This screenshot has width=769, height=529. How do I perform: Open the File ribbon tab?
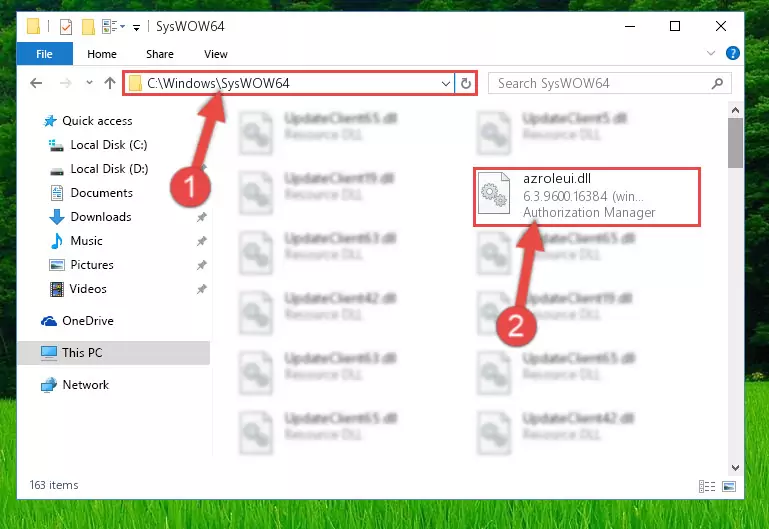pyautogui.click(x=45, y=54)
